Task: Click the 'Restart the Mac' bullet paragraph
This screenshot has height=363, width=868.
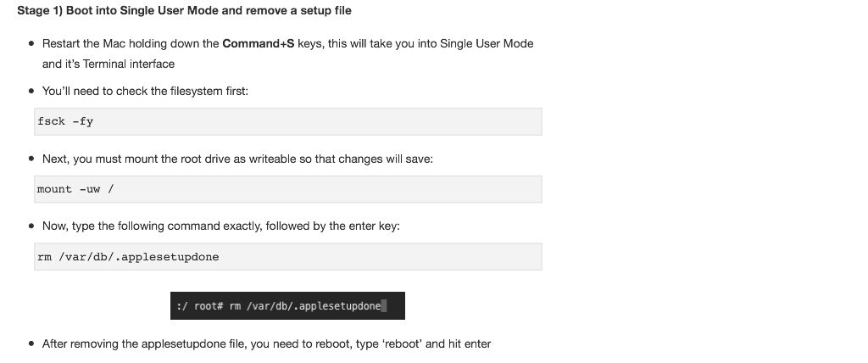Action: click(x=288, y=53)
